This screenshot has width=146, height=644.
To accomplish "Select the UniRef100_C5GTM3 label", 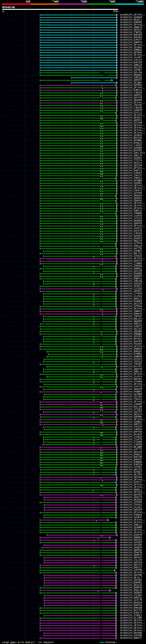I will pyautogui.click(x=131, y=105).
